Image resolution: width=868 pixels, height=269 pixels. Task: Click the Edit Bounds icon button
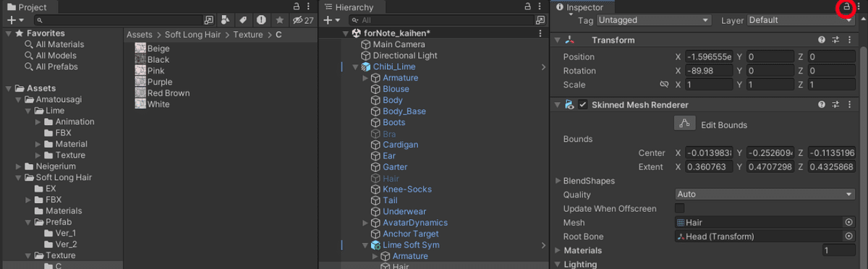point(684,124)
